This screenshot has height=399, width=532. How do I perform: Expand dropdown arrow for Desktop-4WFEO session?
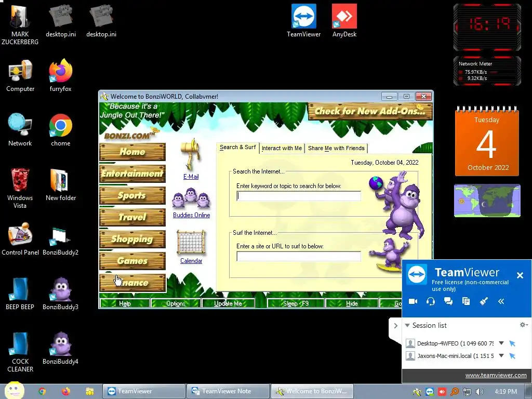click(x=501, y=343)
